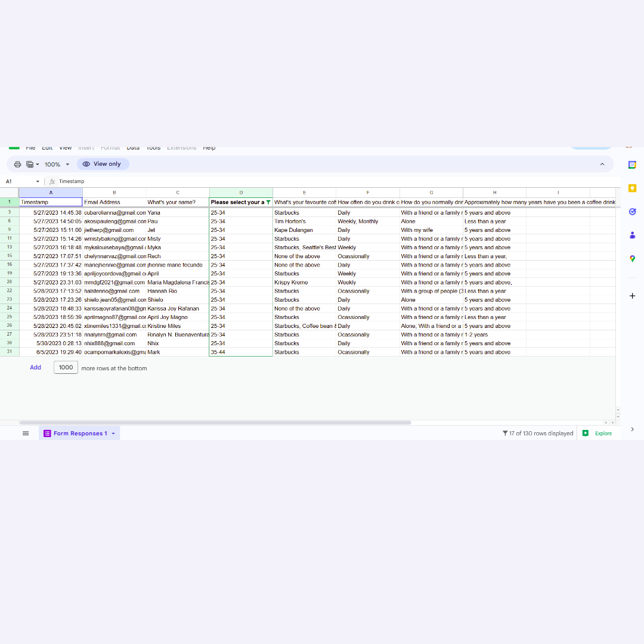Select the Email Address header cell
The width and height of the screenshot is (644, 644).
tap(114, 202)
